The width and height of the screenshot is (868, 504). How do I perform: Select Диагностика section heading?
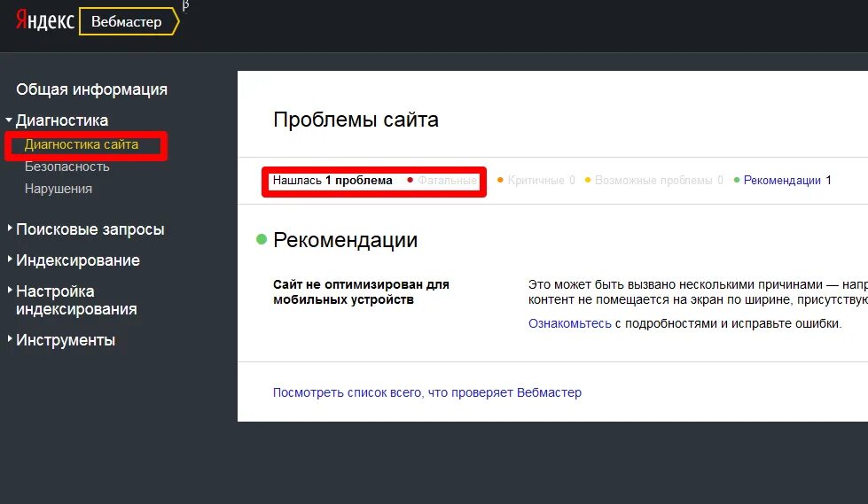[62, 120]
